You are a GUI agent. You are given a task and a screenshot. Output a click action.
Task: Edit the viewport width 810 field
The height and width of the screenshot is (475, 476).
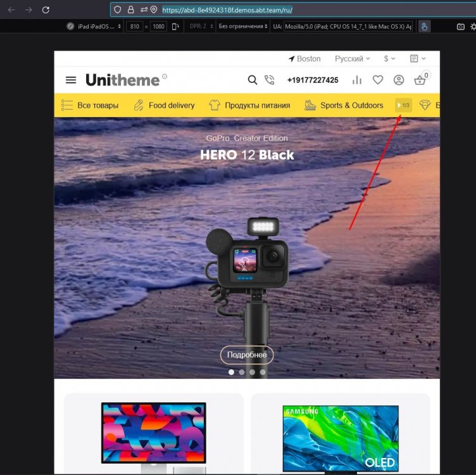(x=134, y=27)
